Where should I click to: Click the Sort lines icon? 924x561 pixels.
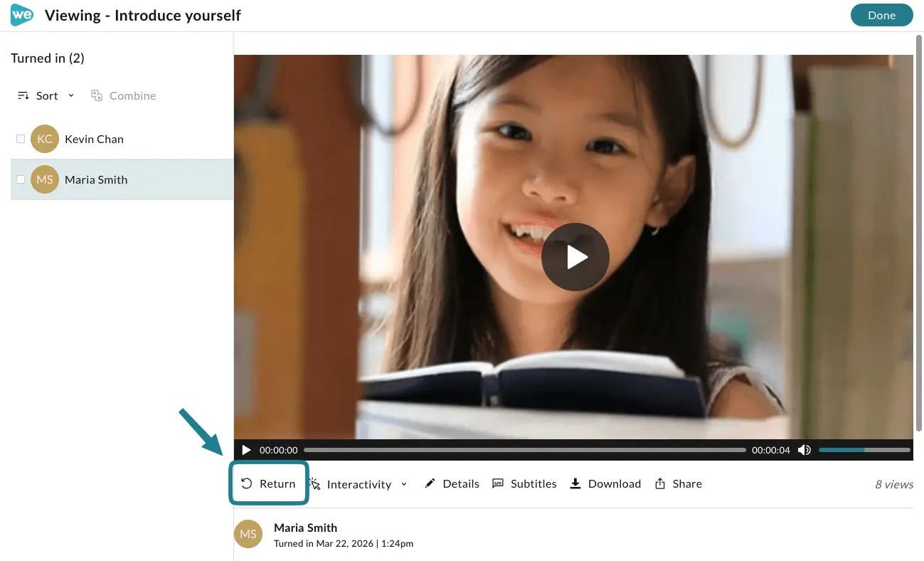23,95
